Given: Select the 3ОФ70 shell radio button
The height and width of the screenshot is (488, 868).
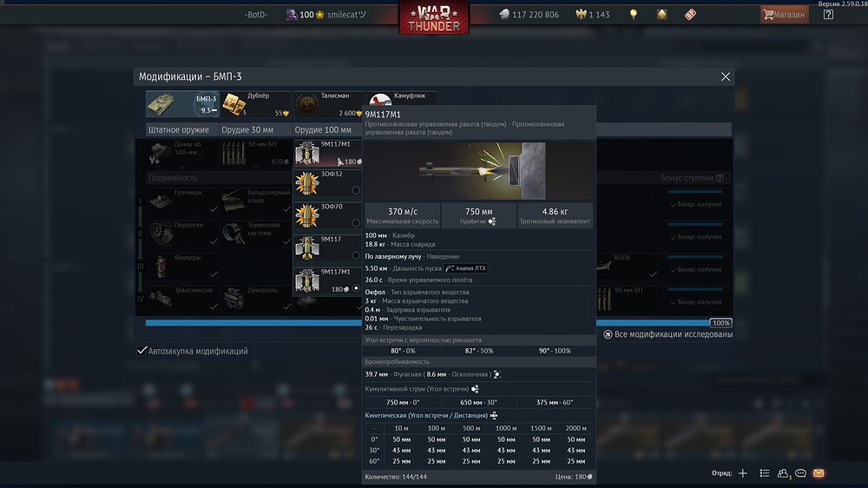Looking at the screenshot, I should pyautogui.click(x=356, y=222).
